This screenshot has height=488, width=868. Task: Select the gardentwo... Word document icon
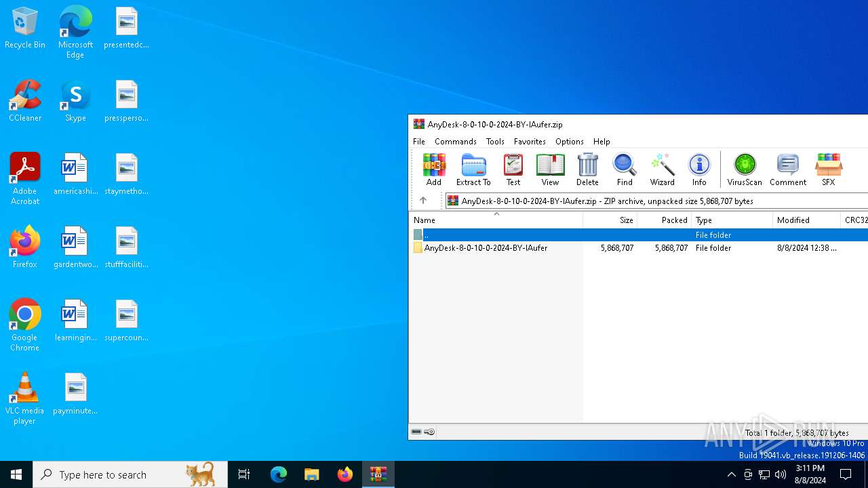pos(75,247)
